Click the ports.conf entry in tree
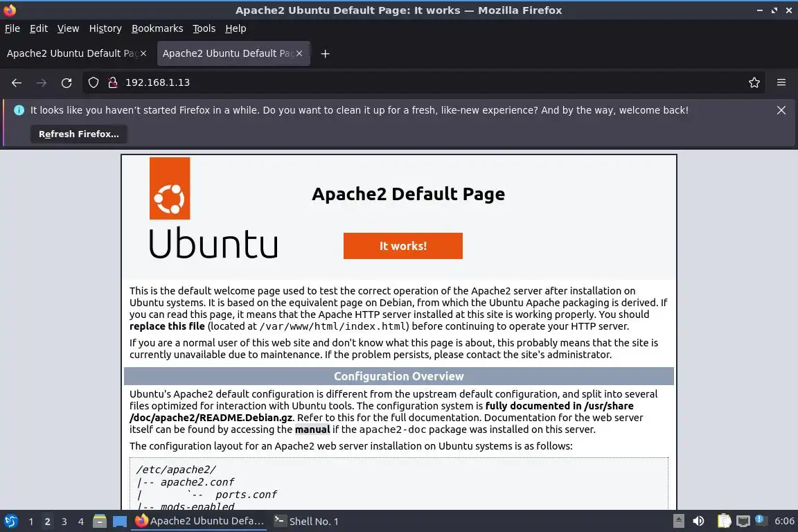The height and width of the screenshot is (532, 798). [x=247, y=495]
